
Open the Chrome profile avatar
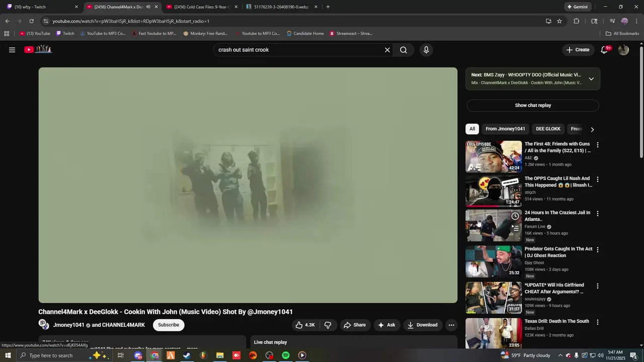(624, 21)
